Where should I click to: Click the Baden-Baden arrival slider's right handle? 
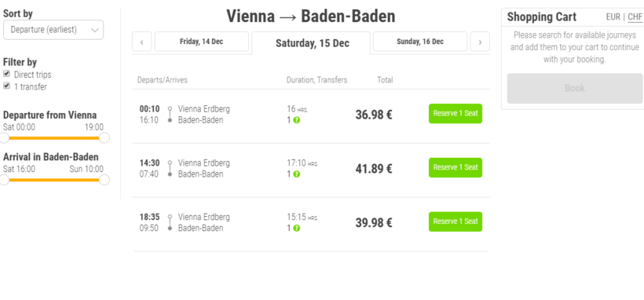104,180
